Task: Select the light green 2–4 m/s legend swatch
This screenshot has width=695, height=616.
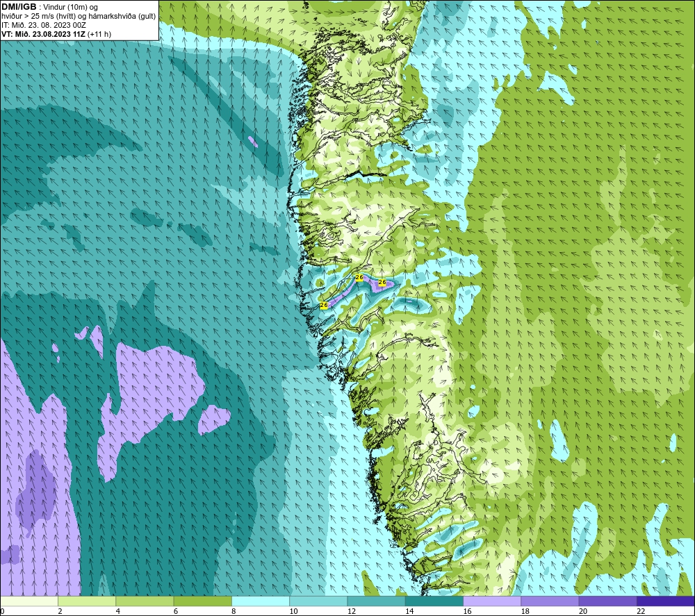Action: pos(87,601)
